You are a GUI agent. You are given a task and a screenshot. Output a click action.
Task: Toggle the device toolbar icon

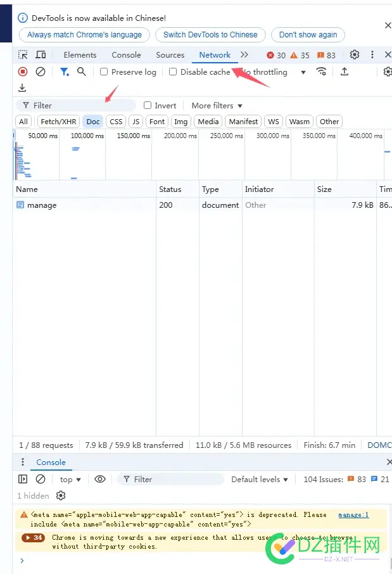click(x=41, y=55)
